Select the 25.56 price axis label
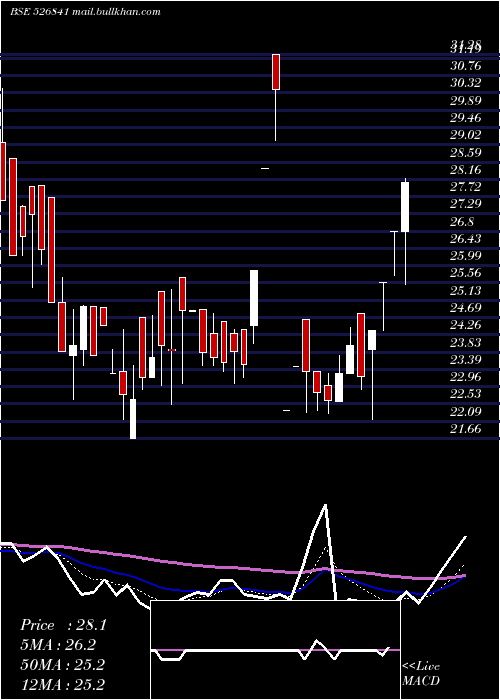Image resolution: width=500 pixels, height=700 pixels. (x=466, y=273)
